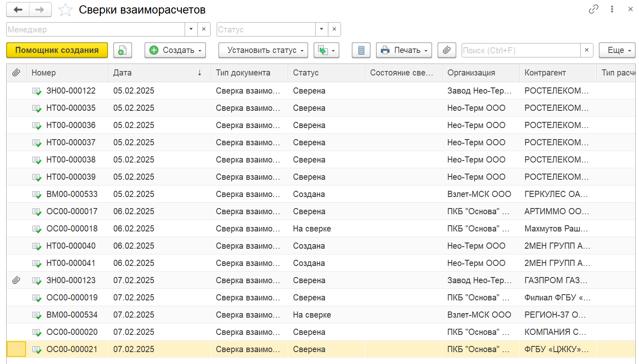This screenshot has width=639, height=364.
Task: Expand the Статус filter dropdown
Action: [x=321, y=29]
